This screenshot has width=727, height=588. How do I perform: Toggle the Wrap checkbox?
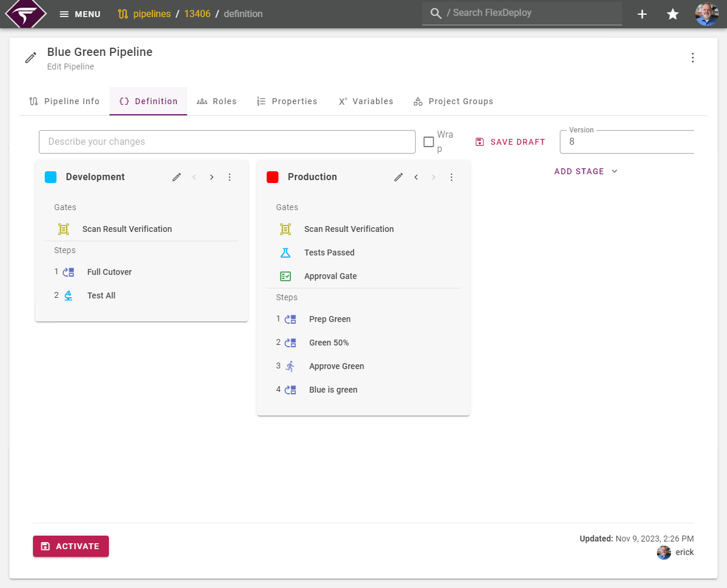coord(429,142)
